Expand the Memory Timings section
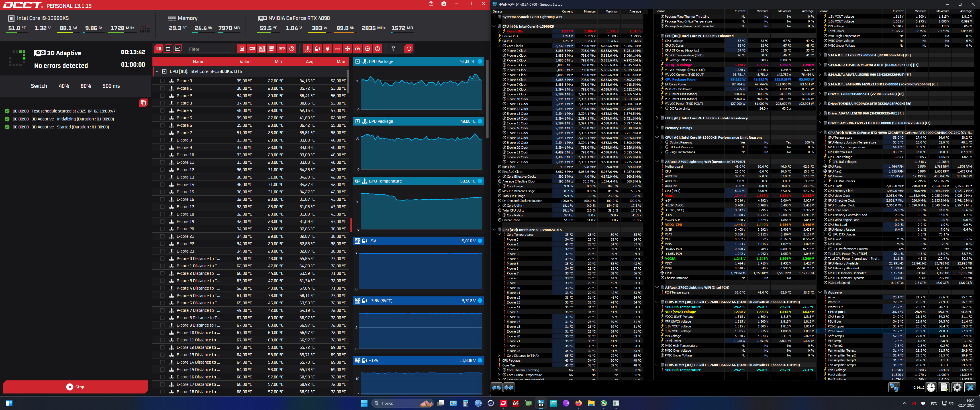This screenshot has width=980, height=410. point(657,128)
